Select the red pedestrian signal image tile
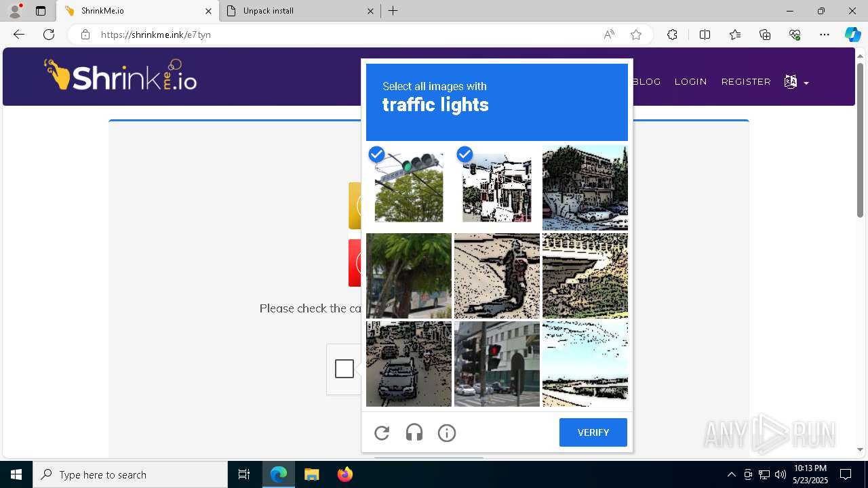 coord(497,364)
